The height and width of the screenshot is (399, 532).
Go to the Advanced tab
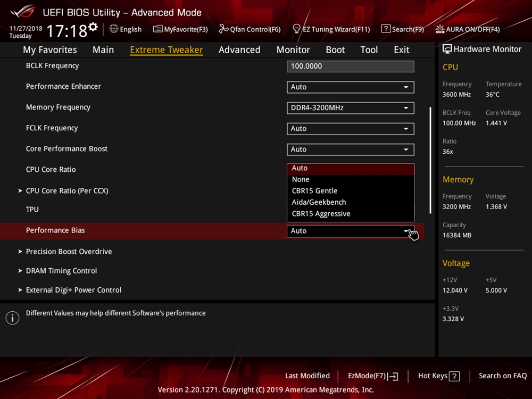[239, 50]
